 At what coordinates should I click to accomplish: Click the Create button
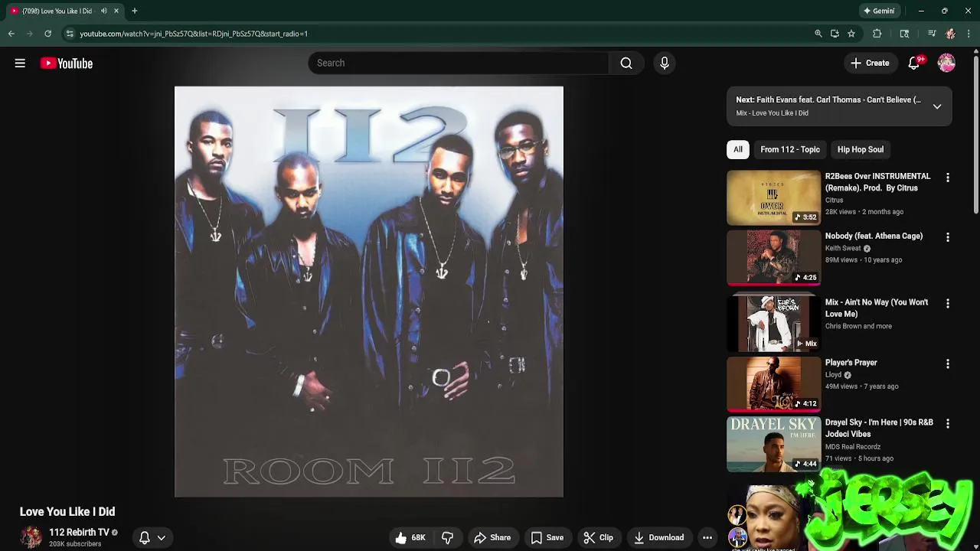tap(870, 64)
